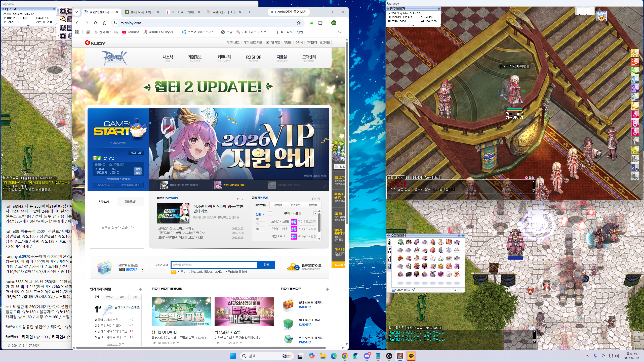Click the browser page horizontal scrollbar
This screenshot has width=644, height=362.
point(201,348)
